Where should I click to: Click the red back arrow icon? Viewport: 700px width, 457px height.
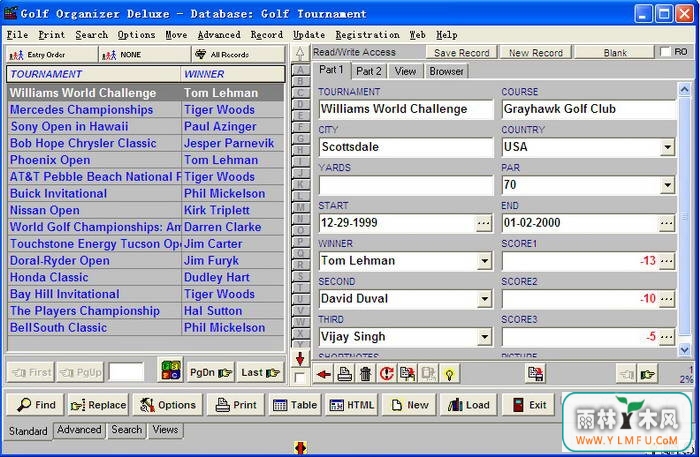click(324, 374)
